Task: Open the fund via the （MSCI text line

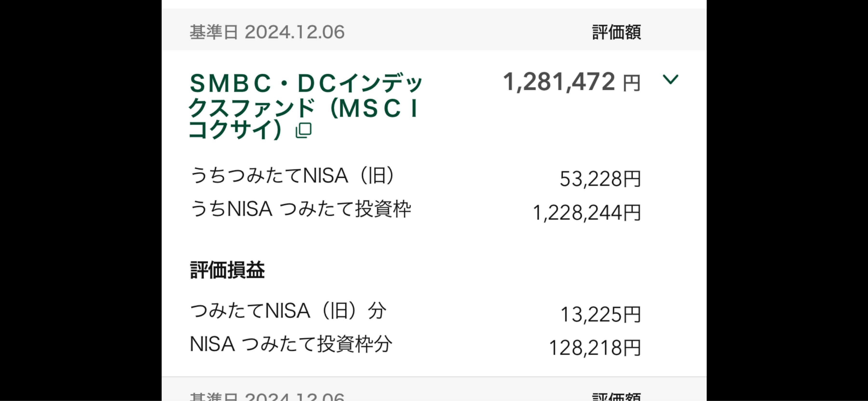Action: pyautogui.click(x=374, y=108)
